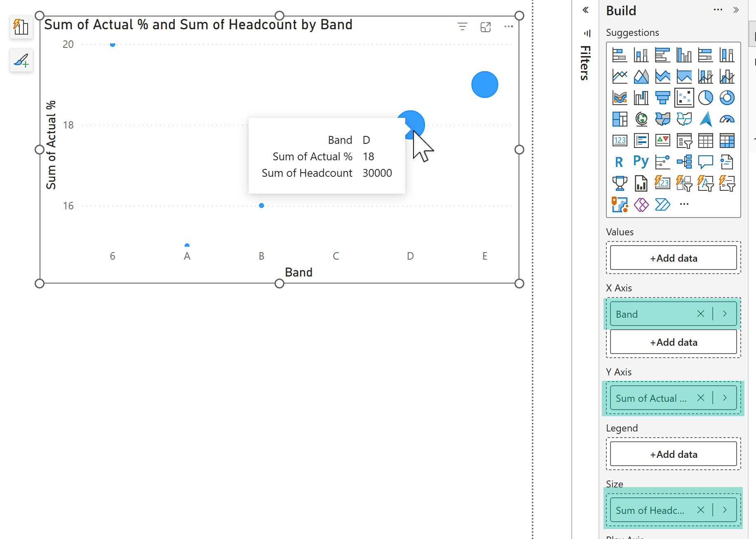Select the small data point for Band B
This screenshot has height=539, width=756.
coord(261,206)
